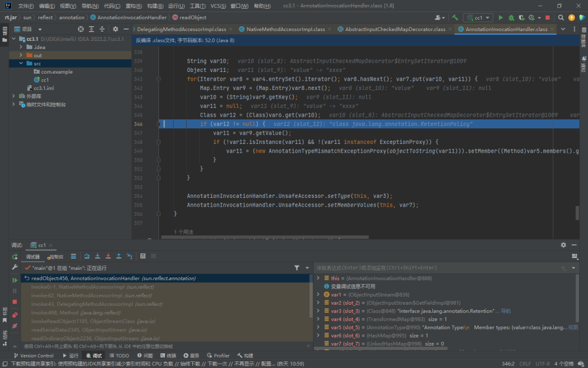Open the 终端 terminal tool window

168,355
